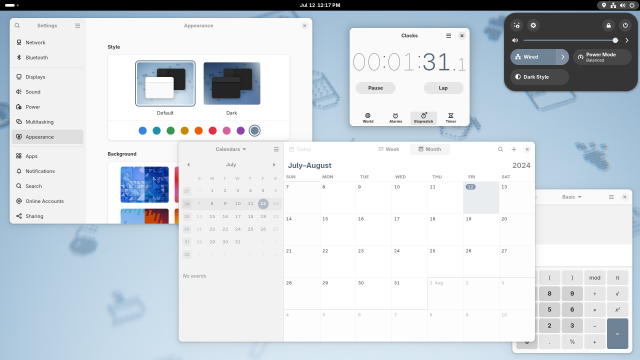The width and height of the screenshot is (640, 360).
Task: Switch to World tab in Clocks
Action: tap(368, 118)
